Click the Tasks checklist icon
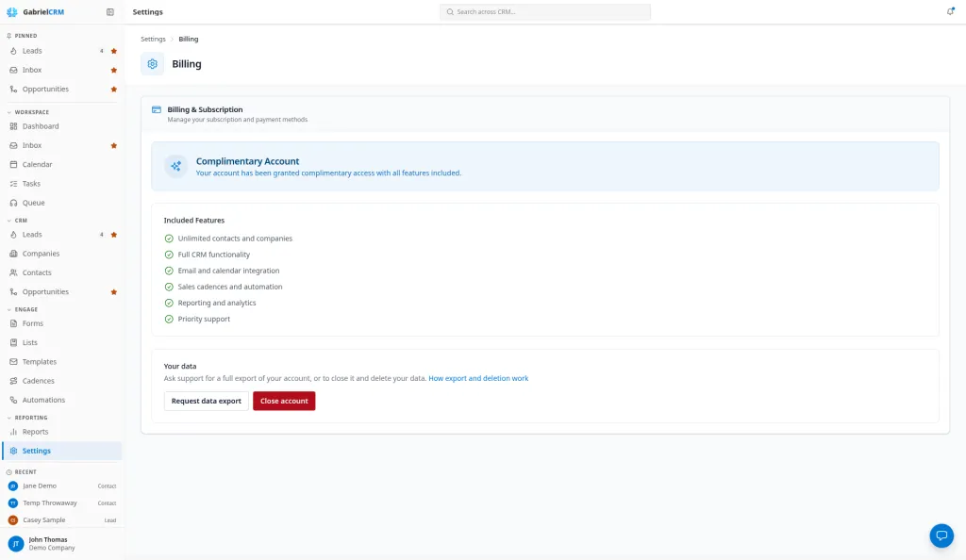The image size is (966, 560). [13, 184]
